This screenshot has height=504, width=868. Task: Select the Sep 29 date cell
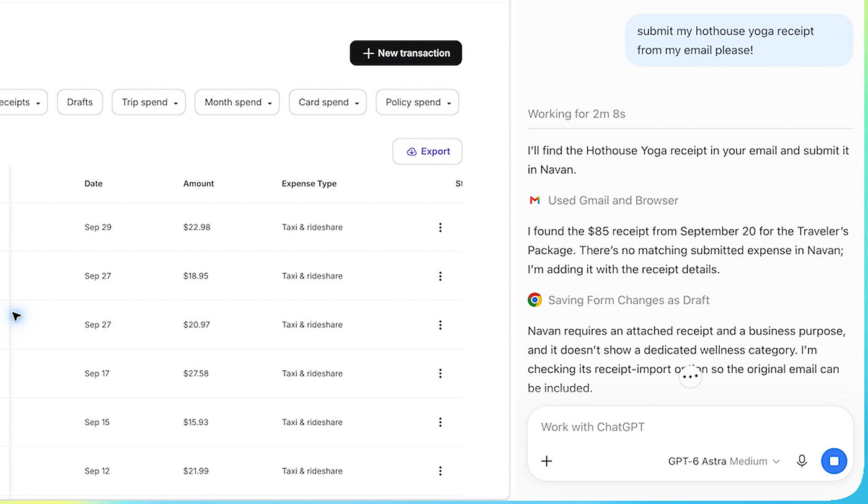(98, 228)
